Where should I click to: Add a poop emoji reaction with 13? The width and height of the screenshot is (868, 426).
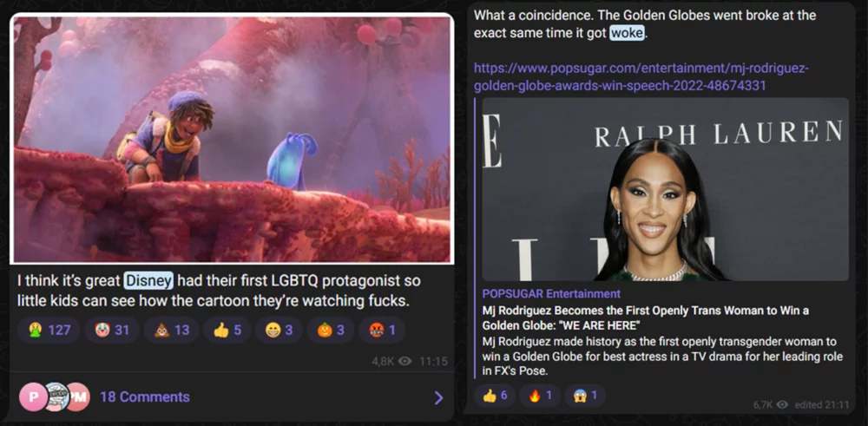(171, 331)
